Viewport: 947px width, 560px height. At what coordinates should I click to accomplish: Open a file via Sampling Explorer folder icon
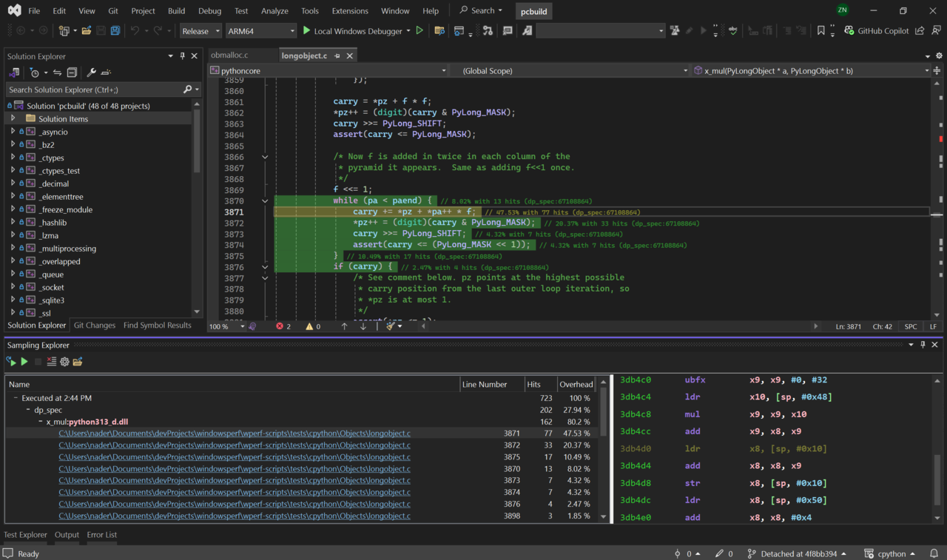(77, 362)
